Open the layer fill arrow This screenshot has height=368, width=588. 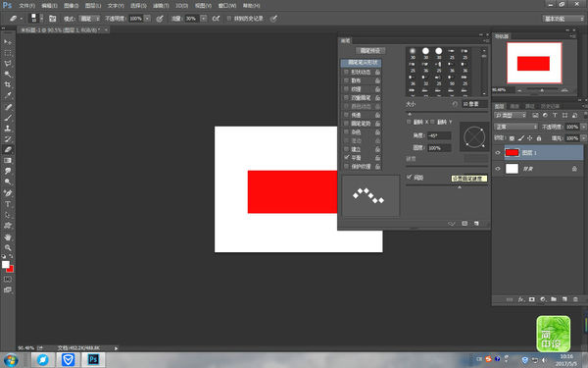click(x=583, y=138)
